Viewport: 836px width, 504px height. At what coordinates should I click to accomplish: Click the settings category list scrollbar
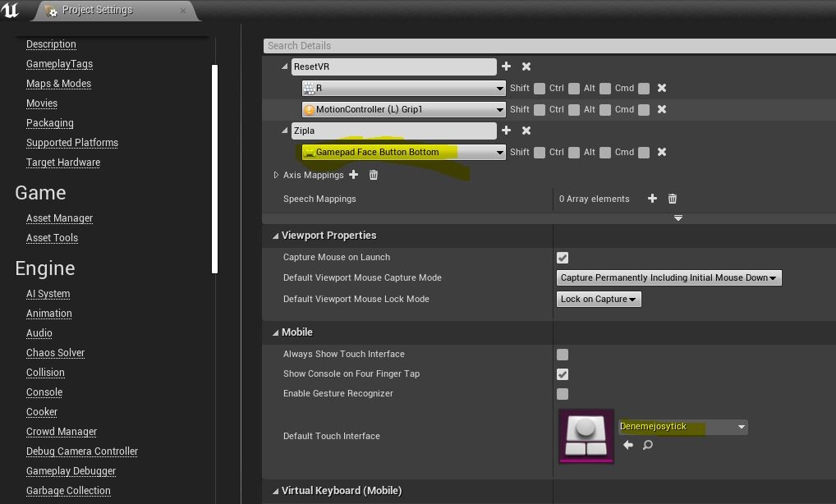(x=215, y=169)
